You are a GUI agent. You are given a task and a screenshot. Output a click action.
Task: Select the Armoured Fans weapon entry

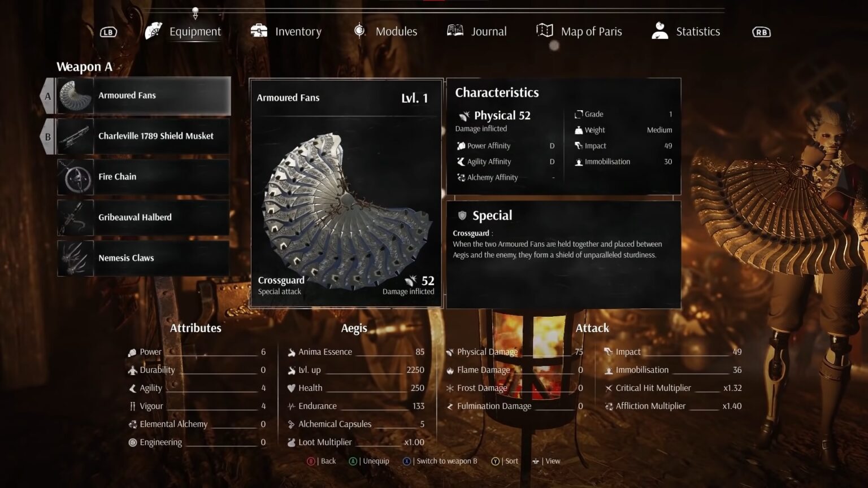[x=144, y=95]
